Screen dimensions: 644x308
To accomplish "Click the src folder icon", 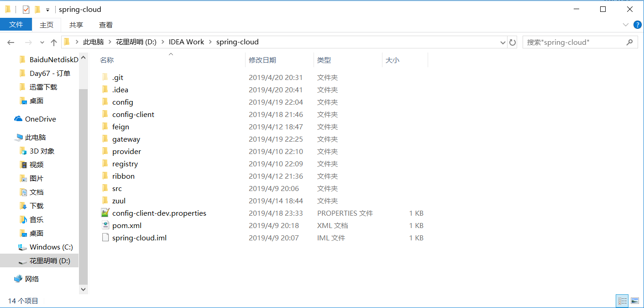I will [105, 189].
